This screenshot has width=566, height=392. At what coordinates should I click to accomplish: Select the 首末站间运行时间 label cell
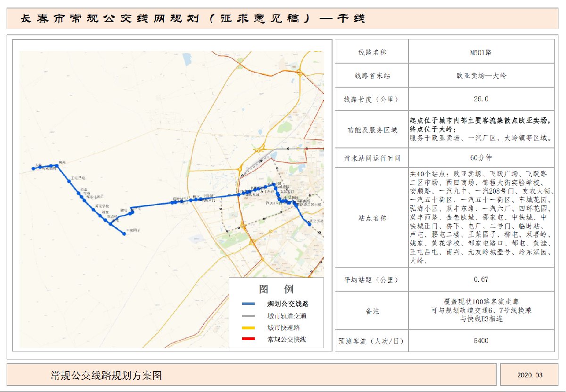[372, 158]
